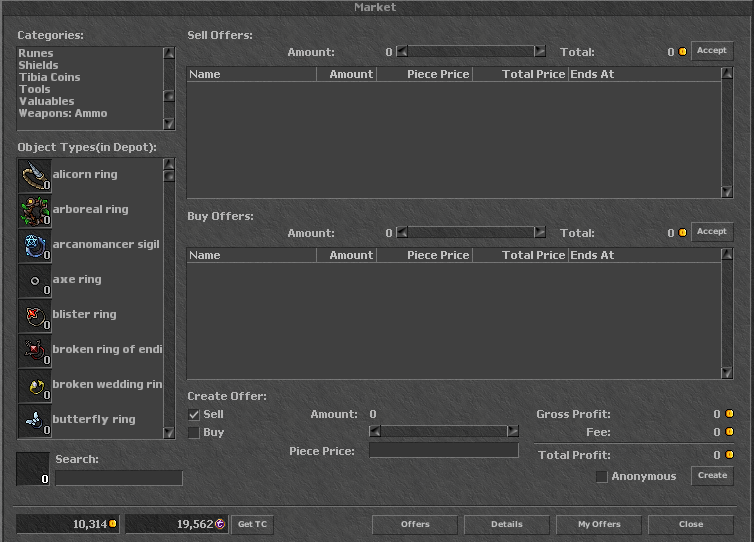Increase Sell Offers amount with right arrow

540,52
